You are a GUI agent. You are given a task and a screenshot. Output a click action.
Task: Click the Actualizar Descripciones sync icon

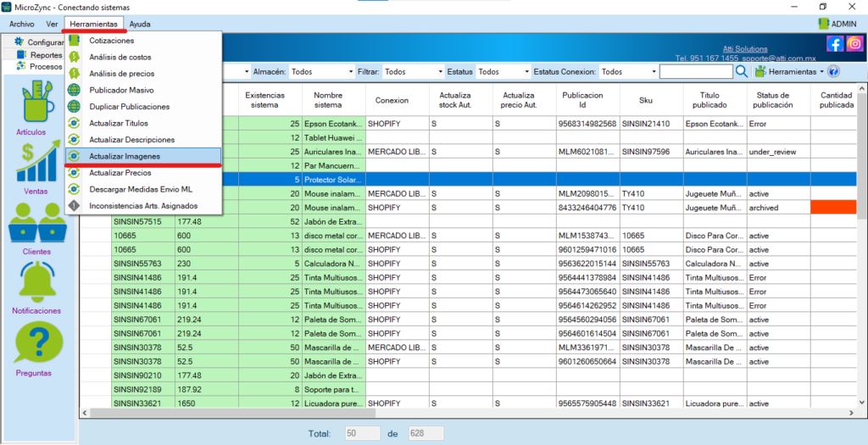click(75, 140)
